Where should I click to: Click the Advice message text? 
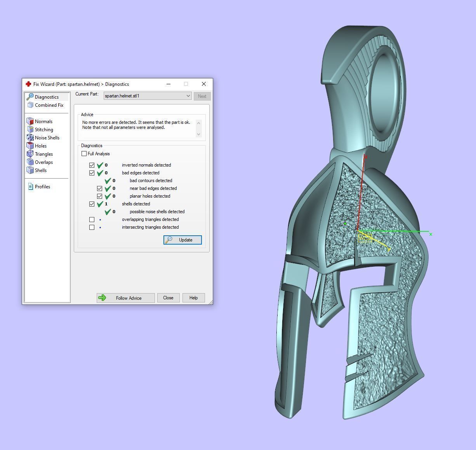pyautogui.click(x=136, y=125)
